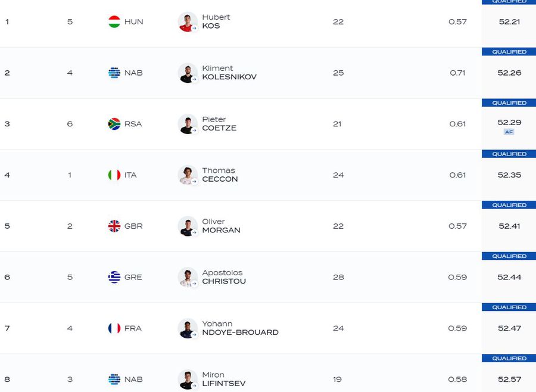Click the QUALIFIED badge on Hubert Kos's row
Viewport: 536px width, 392px height.
509,2
